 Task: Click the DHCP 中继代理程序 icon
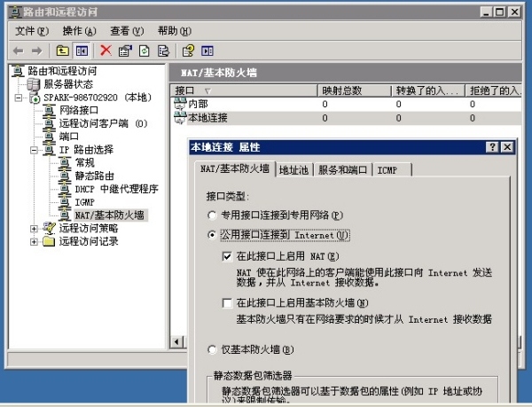click(65, 189)
